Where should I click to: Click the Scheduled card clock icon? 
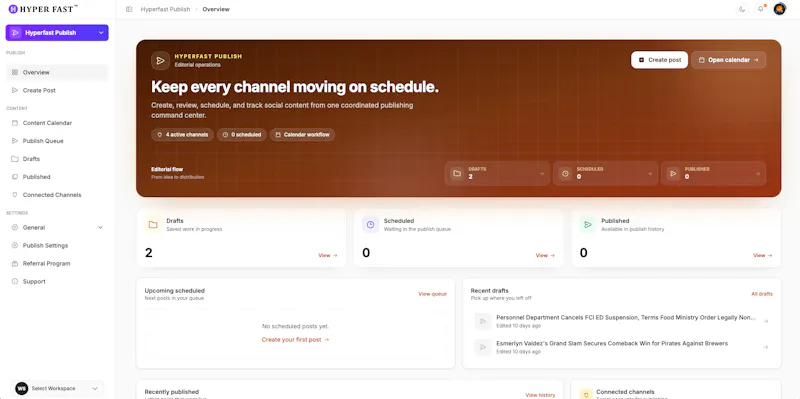click(x=370, y=225)
